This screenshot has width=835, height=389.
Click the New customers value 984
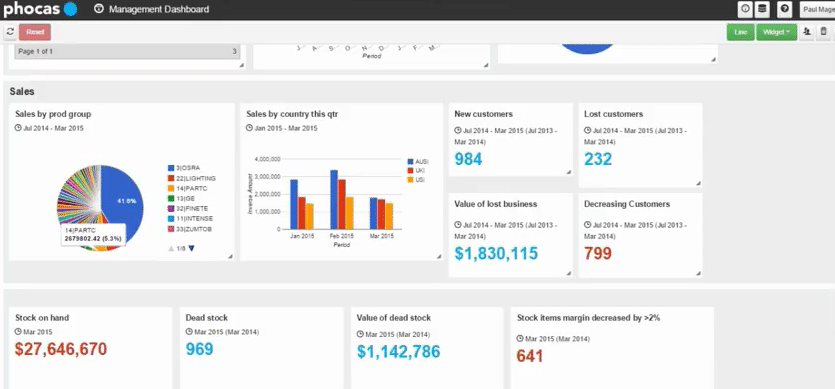pyautogui.click(x=469, y=159)
